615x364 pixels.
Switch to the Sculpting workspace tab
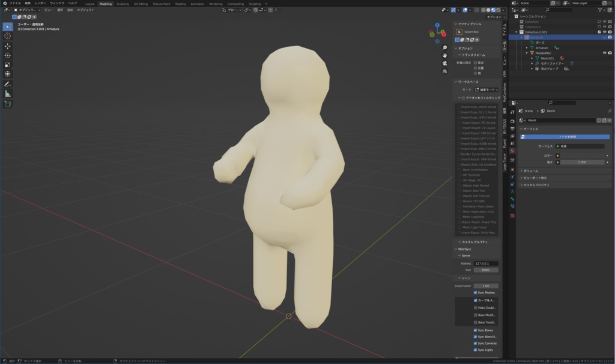123,4
